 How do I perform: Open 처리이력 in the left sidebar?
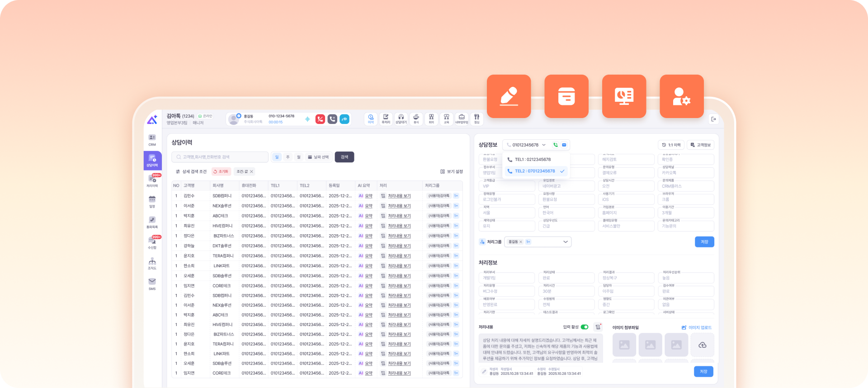152,181
